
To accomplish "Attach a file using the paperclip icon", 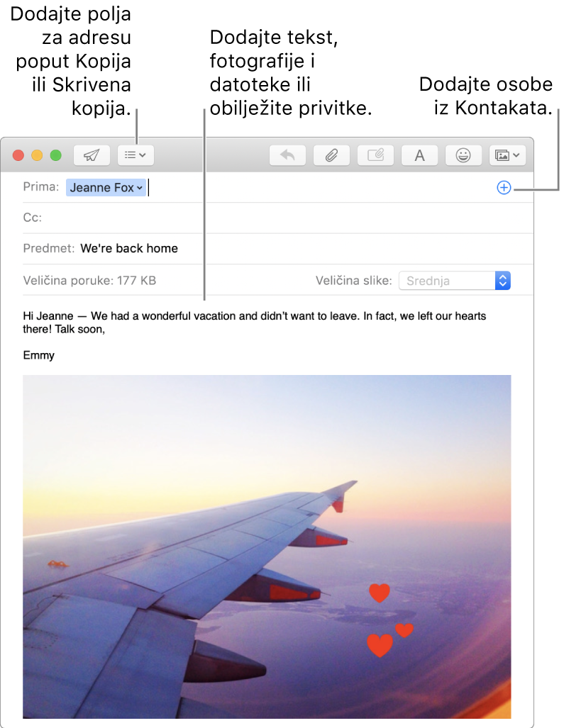I will [331, 155].
